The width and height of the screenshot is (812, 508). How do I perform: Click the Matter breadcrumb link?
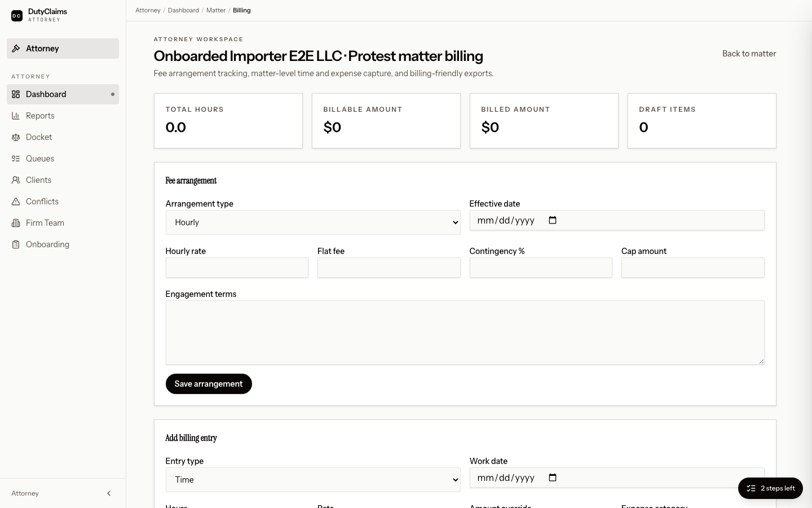click(216, 10)
